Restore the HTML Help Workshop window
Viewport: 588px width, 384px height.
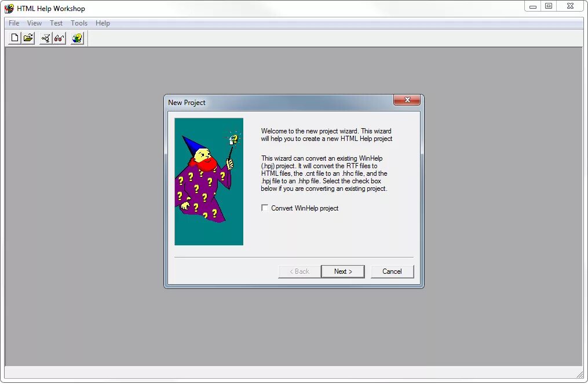click(549, 6)
